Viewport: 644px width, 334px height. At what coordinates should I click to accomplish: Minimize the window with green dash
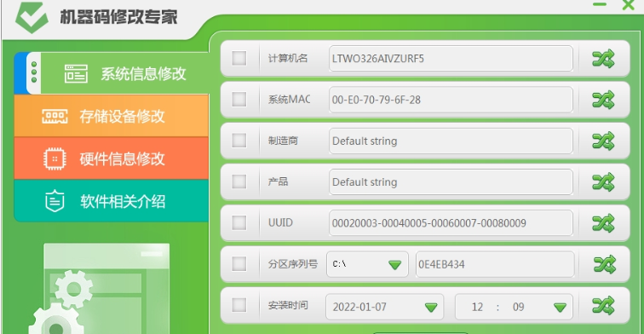pyautogui.click(x=600, y=4)
